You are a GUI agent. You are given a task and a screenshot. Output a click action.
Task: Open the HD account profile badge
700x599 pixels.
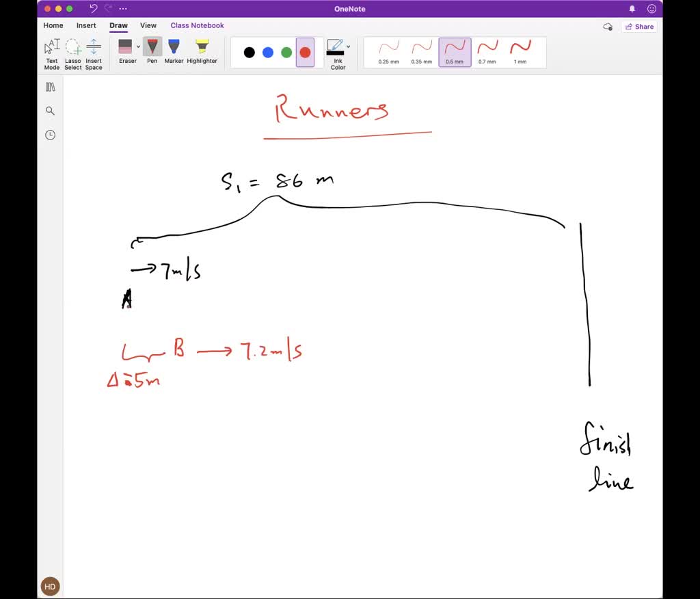(50, 587)
